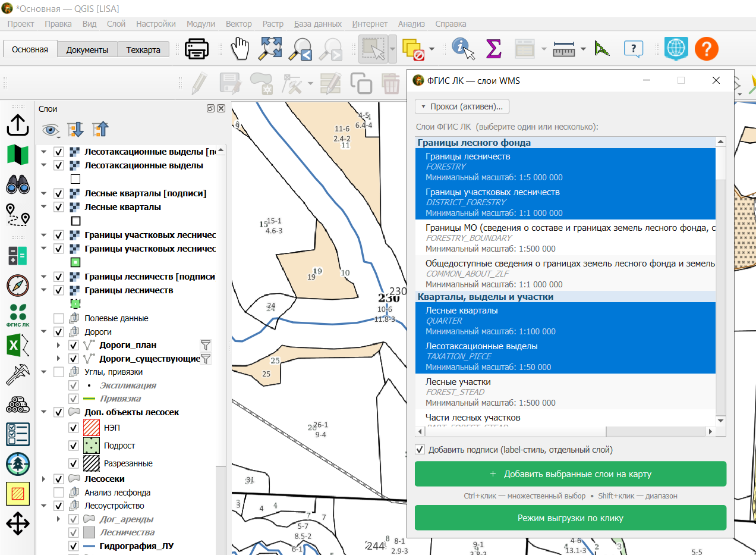Click the green Границы лесничеств symbol swatch
The width and height of the screenshot is (756, 555).
click(75, 303)
